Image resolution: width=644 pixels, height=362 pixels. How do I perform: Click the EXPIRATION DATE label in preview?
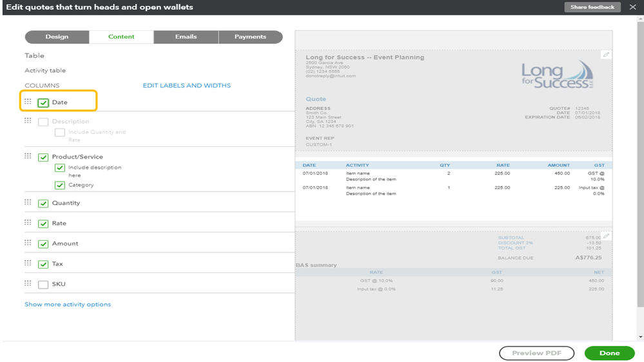pyautogui.click(x=547, y=117)
